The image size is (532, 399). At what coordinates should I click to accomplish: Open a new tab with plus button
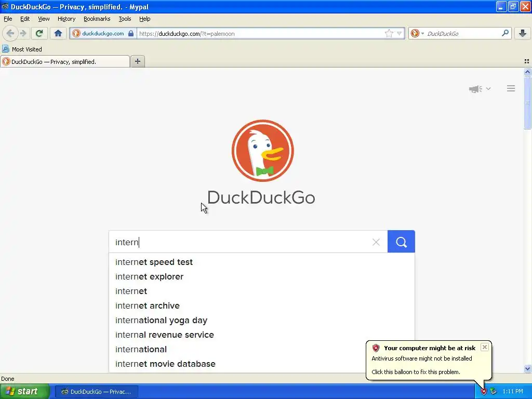(x=137, y=61)
